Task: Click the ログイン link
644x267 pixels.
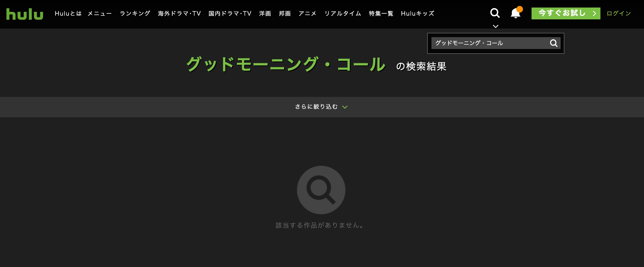Action: coord(618,13)
